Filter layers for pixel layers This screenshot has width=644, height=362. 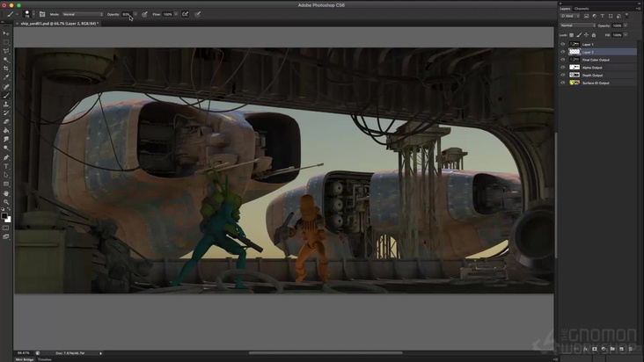(x=586, y=16)
